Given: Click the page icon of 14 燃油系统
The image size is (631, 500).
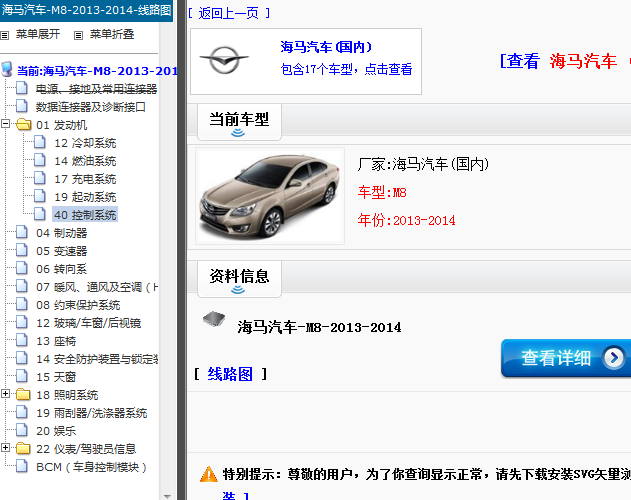Looking at the screenshot, I should (39, 160).
